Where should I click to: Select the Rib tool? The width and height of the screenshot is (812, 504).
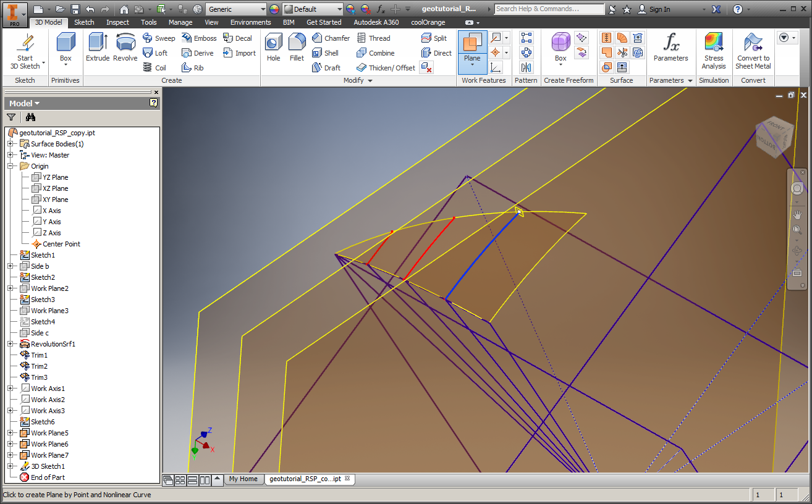[192, 68]
